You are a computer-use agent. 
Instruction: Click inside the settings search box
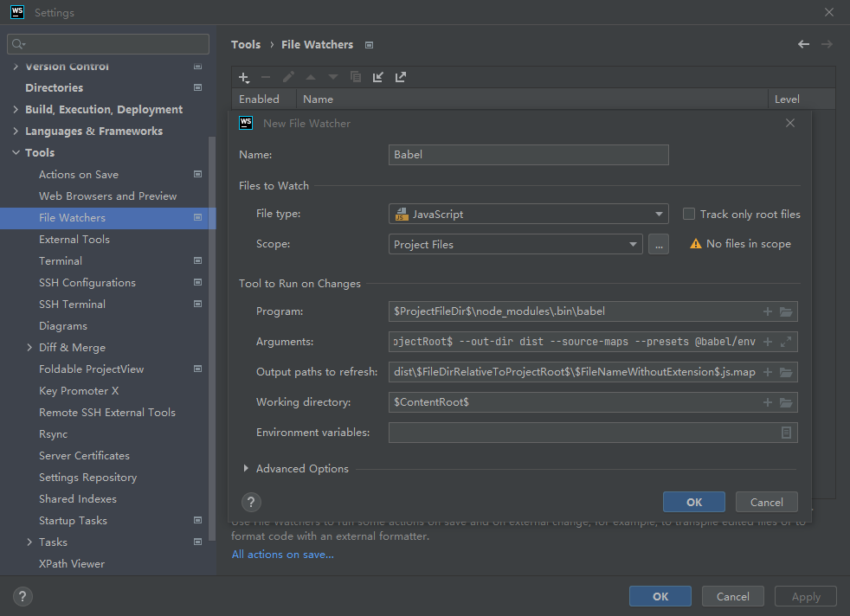pos(108,44)
